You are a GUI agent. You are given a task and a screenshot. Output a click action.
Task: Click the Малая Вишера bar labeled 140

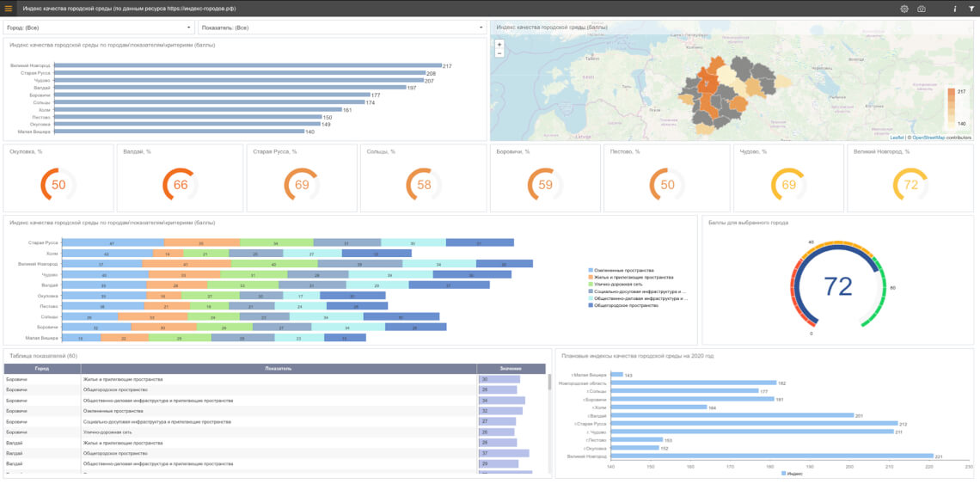click(x=180, y=132)
